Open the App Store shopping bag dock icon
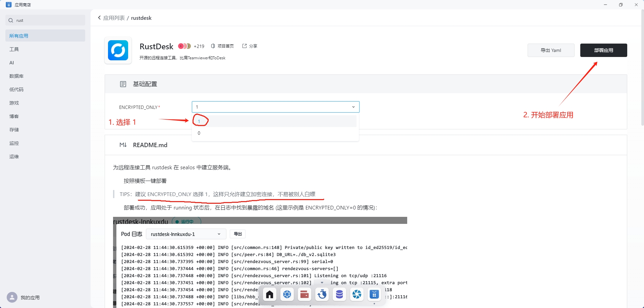The image size is (644, 308). pos(374,295)
